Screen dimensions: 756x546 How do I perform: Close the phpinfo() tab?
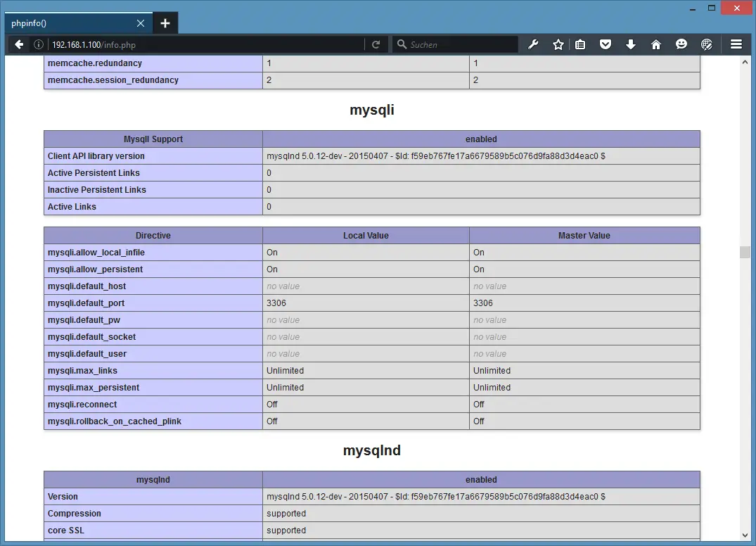[x=141, y=23]
